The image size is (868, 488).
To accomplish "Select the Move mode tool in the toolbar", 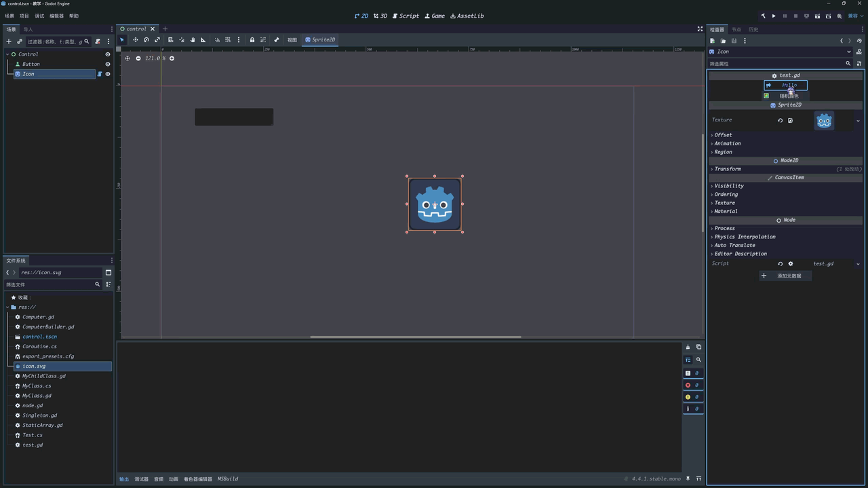I will (135, 40).
